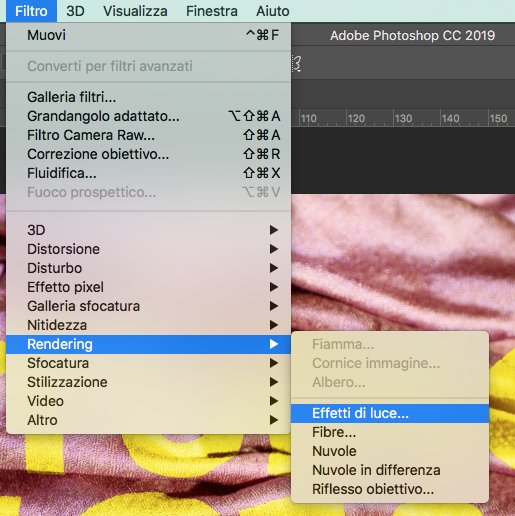The image size is (515, 516).
Task: Open the Disturbo submenu
Action: [x=148, y=268]
